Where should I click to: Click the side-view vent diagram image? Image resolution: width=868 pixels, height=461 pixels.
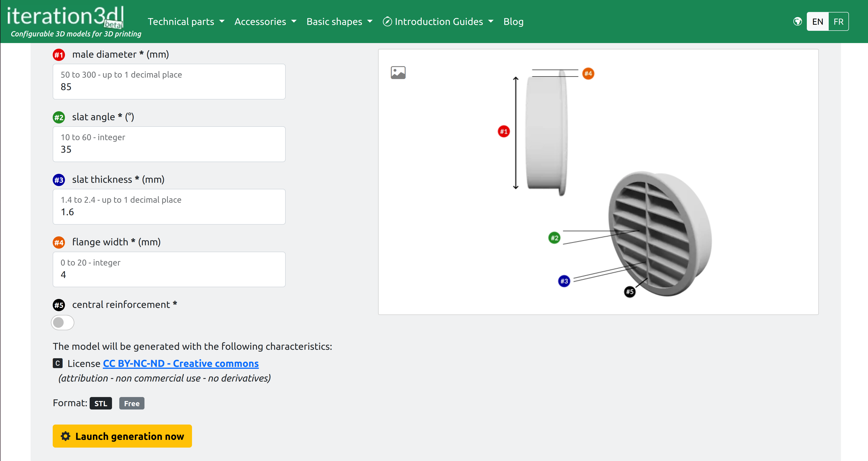pyautogui.click(x=547, y=133)
